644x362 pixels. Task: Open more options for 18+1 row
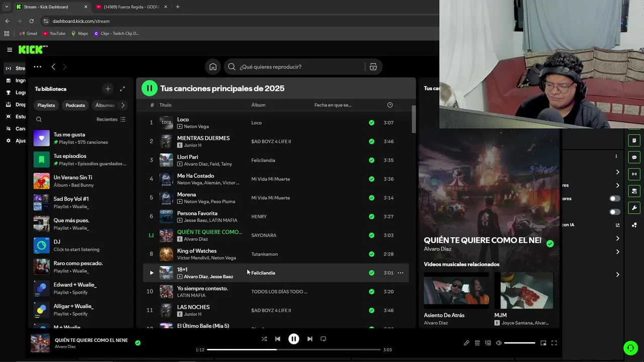click(400, 273)
